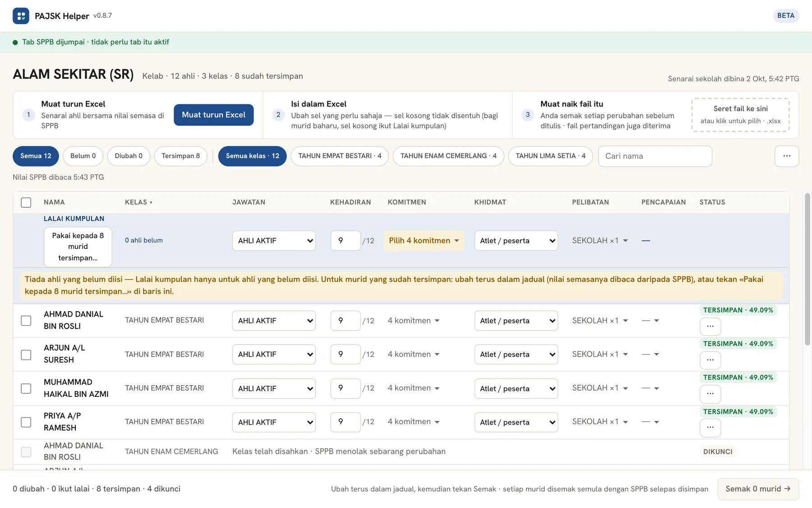Open Jawatan dropdown in Lalai Kumpulan row
This screenshot has height=508, width=812.
[274, 241]
